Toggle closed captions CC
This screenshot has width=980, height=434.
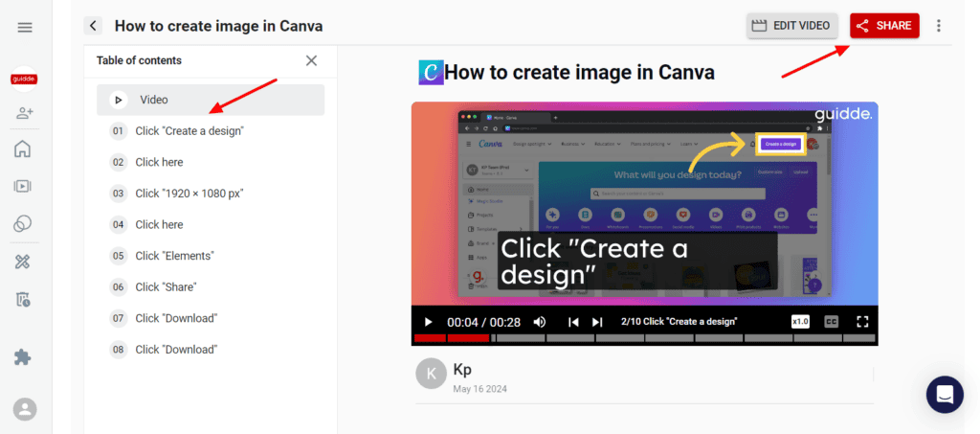pyautogui.click(x=832, y=322)
